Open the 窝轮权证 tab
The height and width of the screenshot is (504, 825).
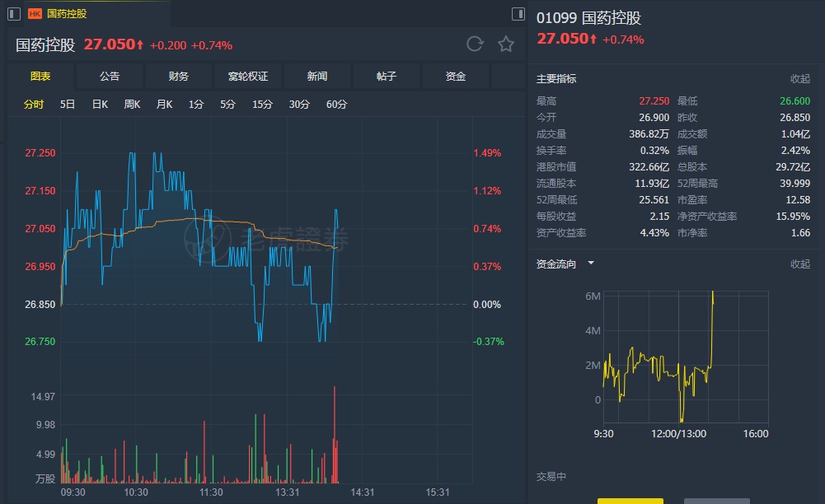tap(248, 77)
